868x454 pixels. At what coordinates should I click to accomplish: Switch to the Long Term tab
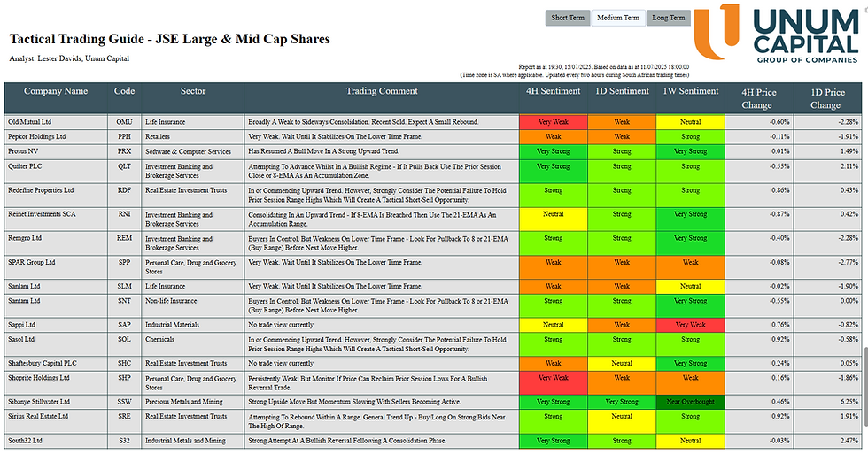pyautogui.click(x=668, y=18)
